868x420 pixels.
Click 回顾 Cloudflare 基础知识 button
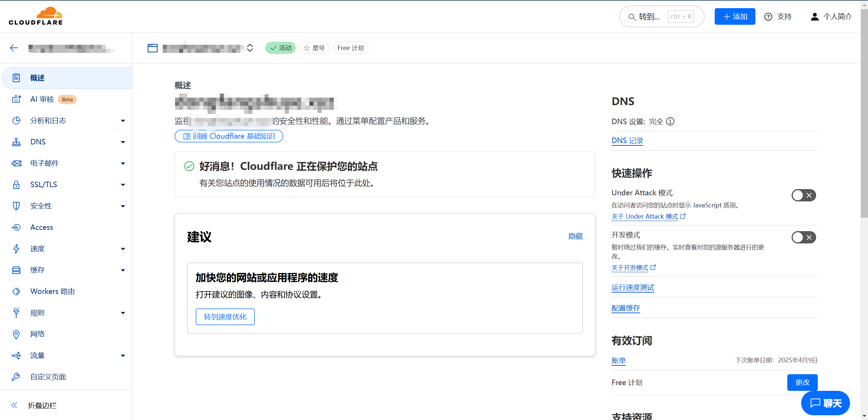[x=229, y=136]
